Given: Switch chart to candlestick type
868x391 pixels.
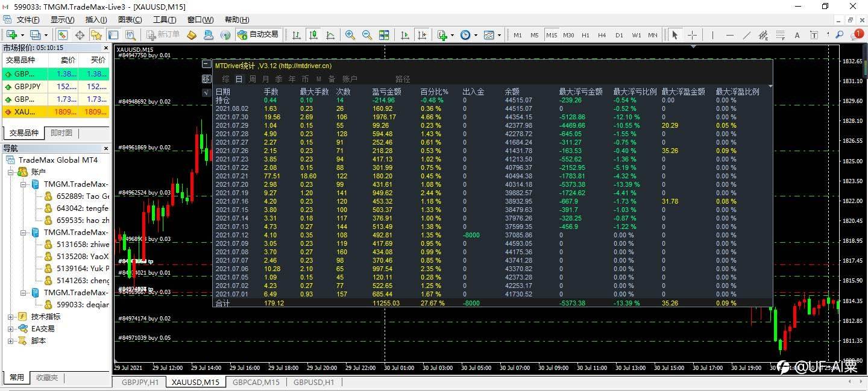Looking at the screenshot, I should [313, 35].
